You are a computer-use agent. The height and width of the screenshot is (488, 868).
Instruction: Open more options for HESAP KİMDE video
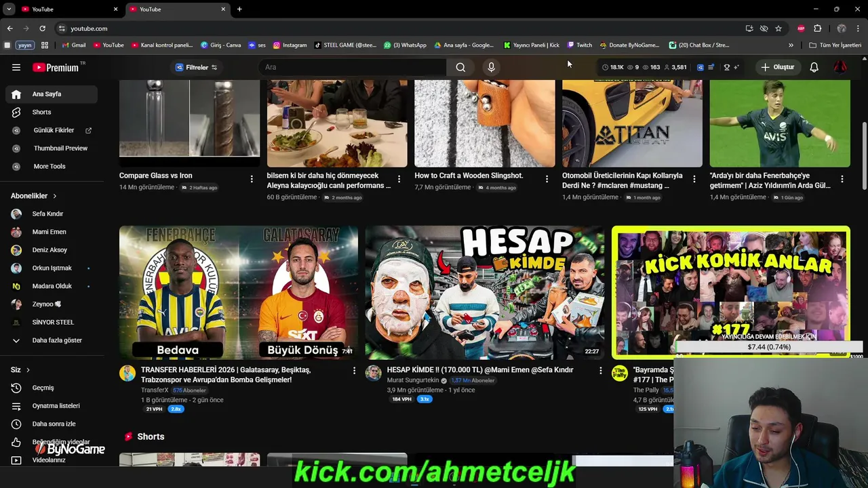click(x=600, y=371)
